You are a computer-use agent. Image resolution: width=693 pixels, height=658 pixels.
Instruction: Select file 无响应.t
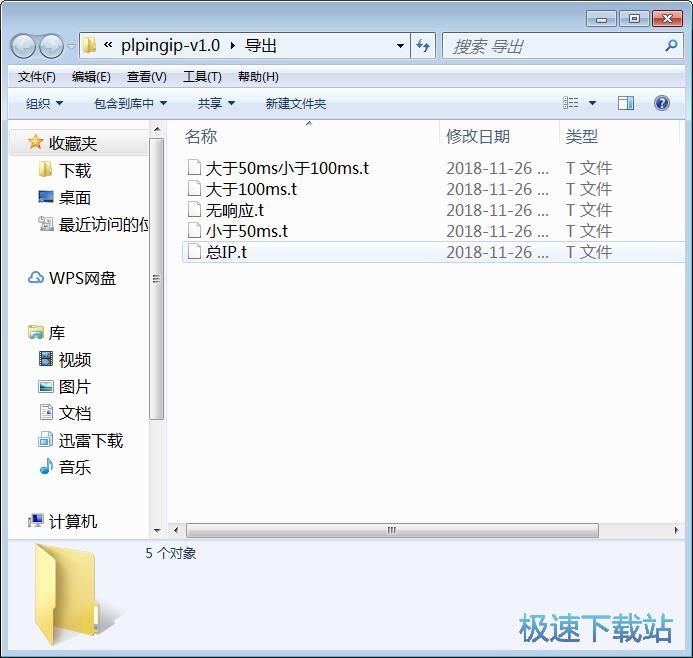(234, 210)
